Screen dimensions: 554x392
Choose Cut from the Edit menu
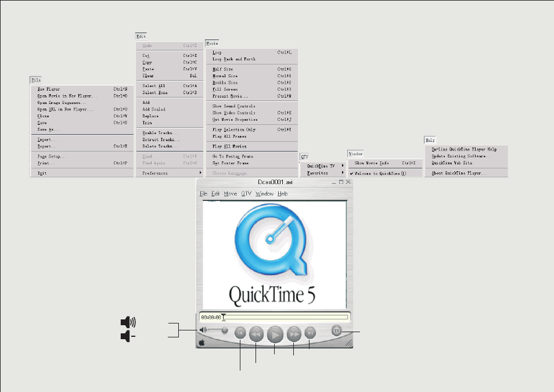pos(170,56)
